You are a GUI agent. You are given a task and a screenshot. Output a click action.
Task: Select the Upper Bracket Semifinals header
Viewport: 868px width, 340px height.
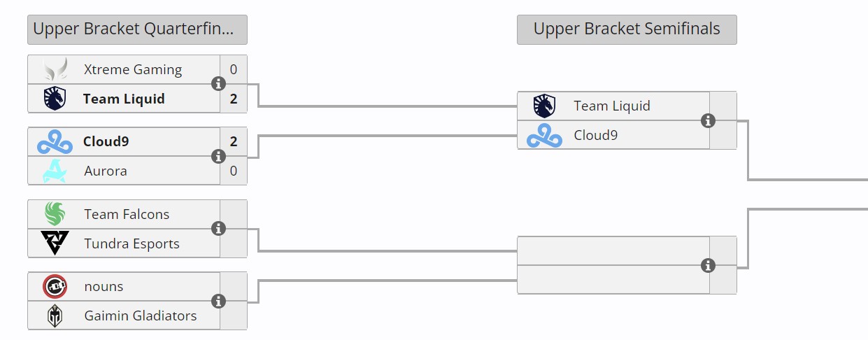click(627, 29)
